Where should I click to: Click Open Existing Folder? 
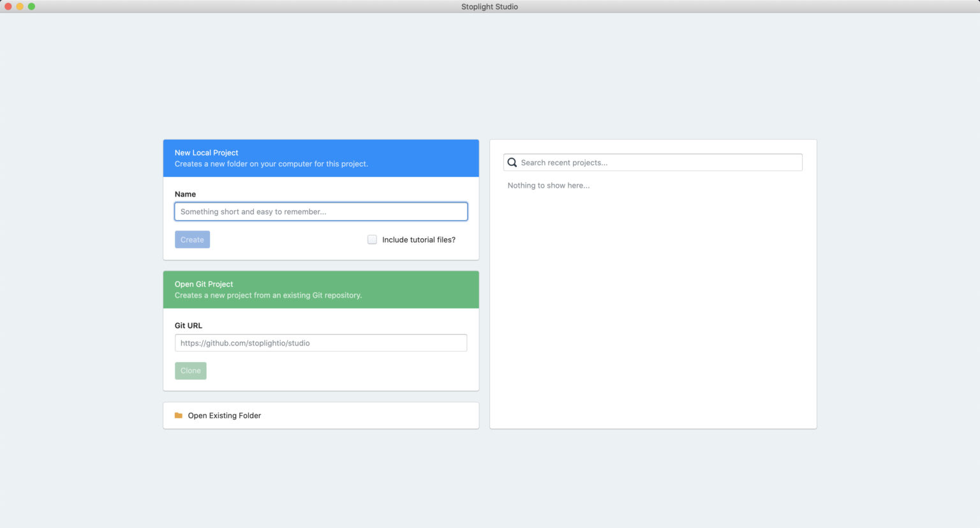tap(225, 415)
